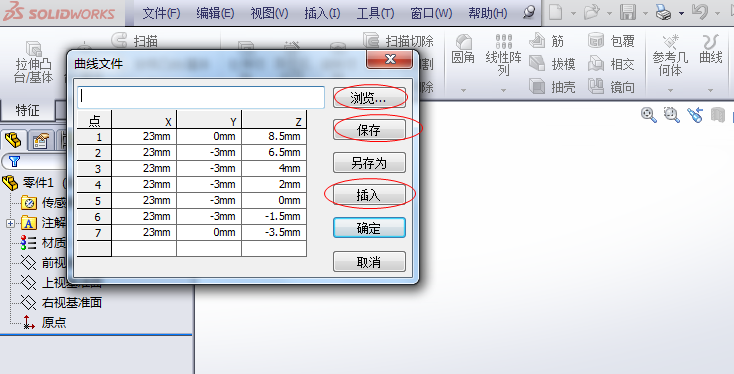
Task: Close the 曲线文件 dialog
Action: pos(389,59)
